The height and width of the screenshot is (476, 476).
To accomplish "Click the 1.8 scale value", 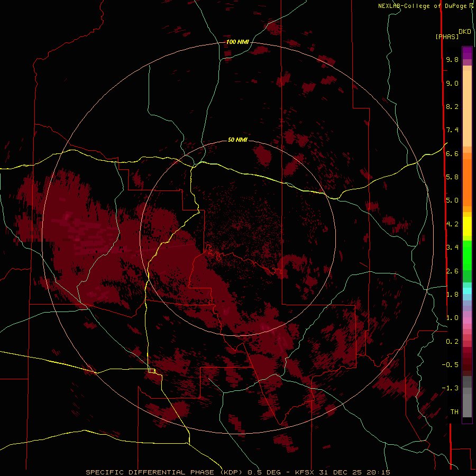I will coord(452,295).
